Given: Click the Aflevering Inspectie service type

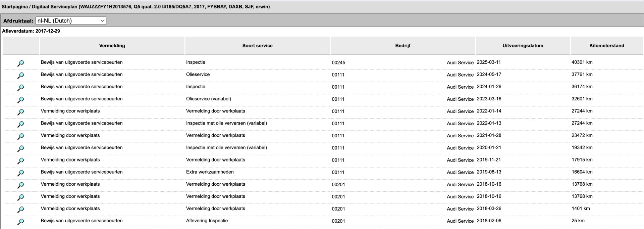Looking at the screenshot, I should click(207, 221).
